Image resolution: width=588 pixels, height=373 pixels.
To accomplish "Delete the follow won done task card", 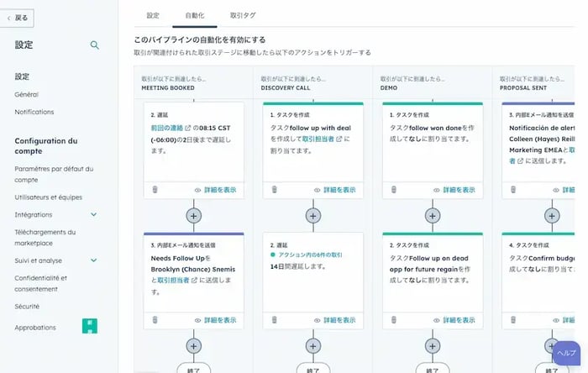I will tap(393, 190).
